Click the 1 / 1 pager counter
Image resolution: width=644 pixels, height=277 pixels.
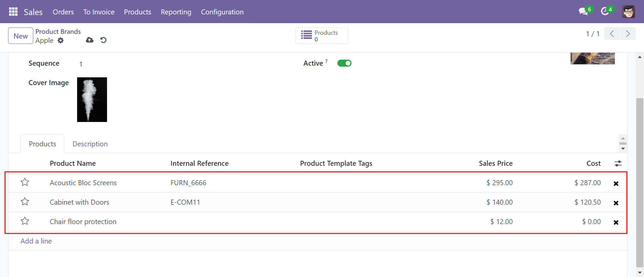(x=593, y=34)
